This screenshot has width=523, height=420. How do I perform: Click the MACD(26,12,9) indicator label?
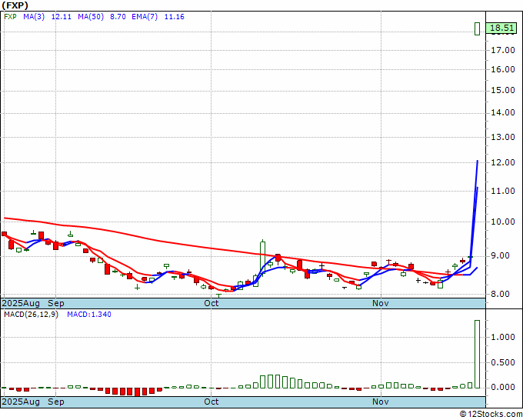pos(31,315)
